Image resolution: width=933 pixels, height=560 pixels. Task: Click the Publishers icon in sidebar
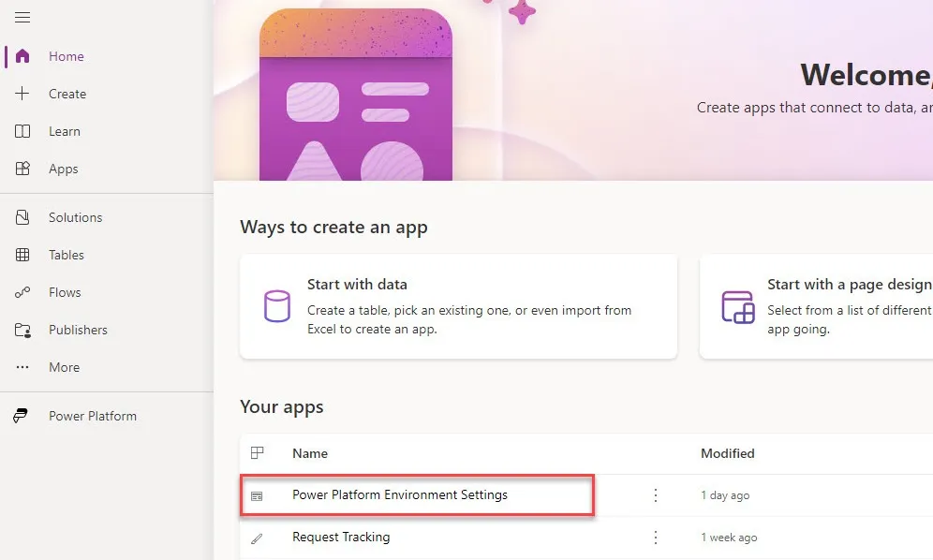[x=22, y=330]
